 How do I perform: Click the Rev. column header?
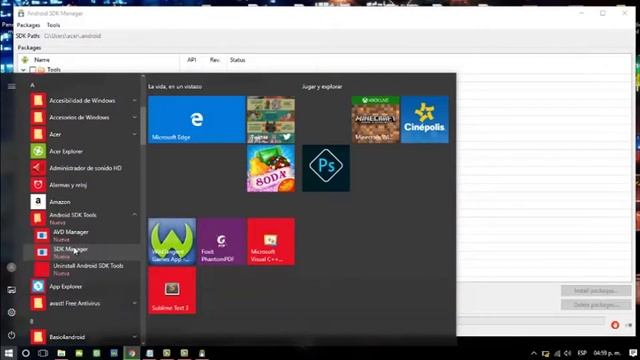click(x=215, y=60)
